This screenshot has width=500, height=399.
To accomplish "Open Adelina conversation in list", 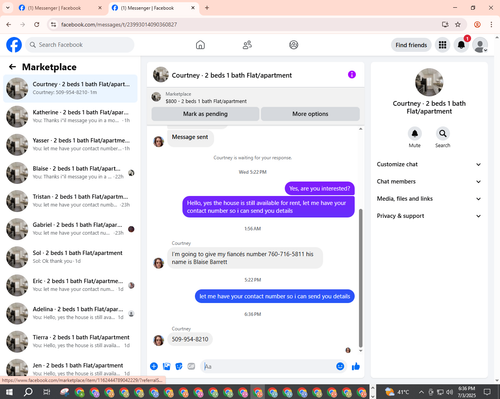I will click(x=70, y=313).
